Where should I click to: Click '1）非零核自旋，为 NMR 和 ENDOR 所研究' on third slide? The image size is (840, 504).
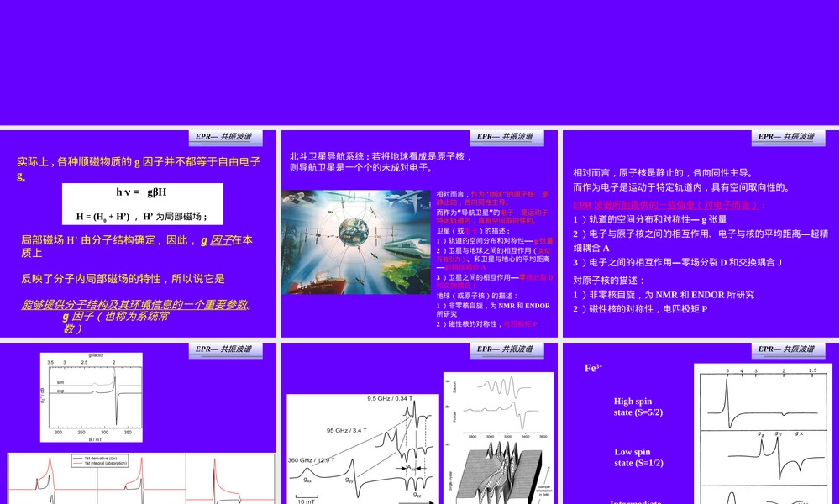(664, 295)
